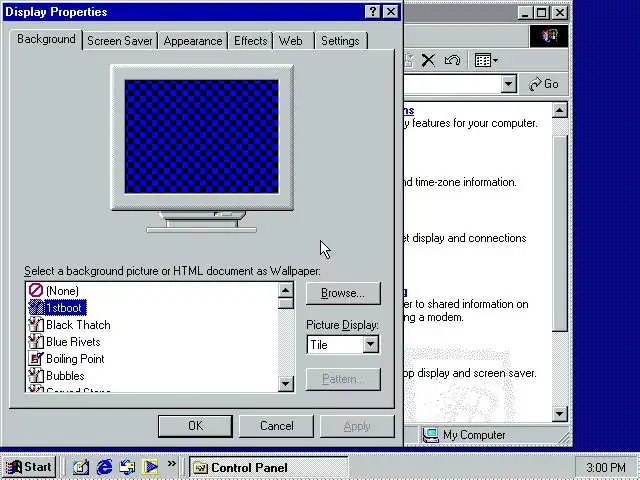This screenshot has height=480, width=640.
Task: Confirm with the OK button
Action: pyautogui.click(x=195, y=426)
